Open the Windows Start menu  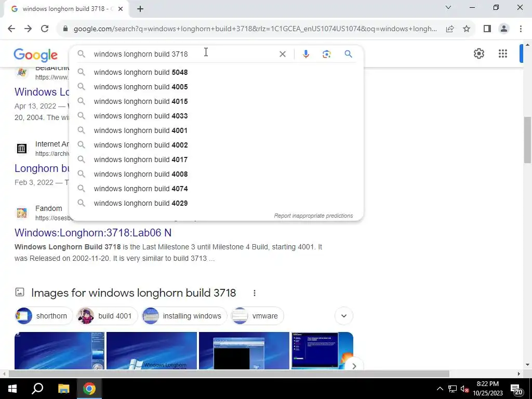[x=12, y=389]
